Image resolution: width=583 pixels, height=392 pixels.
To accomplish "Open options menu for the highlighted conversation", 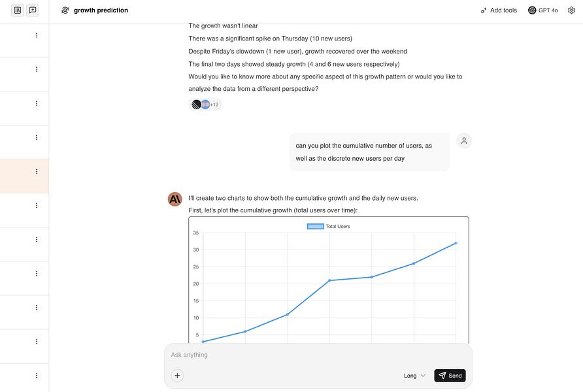I will point(37,171).
